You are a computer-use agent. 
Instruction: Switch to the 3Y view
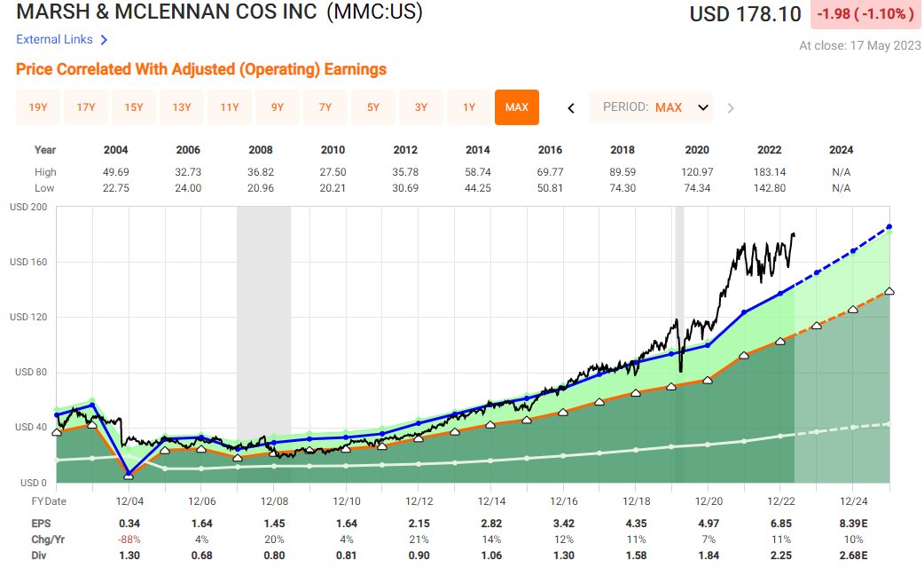[x=420, y=106]
